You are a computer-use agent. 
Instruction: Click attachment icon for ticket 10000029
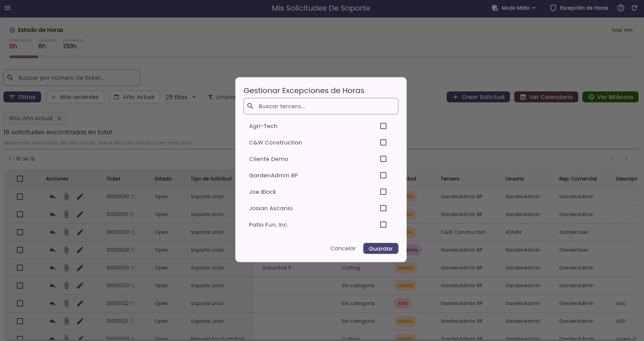(x=66, y=232)
